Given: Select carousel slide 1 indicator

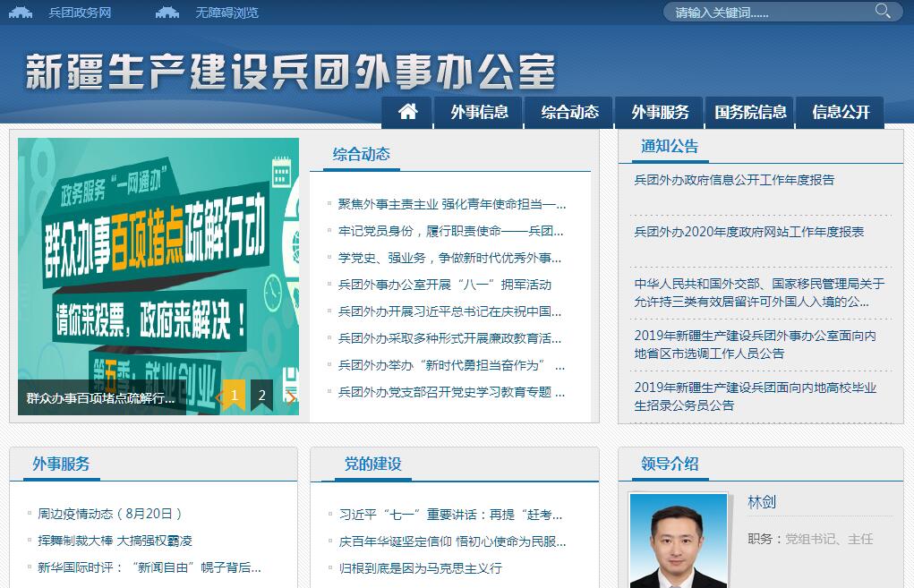Looking at the screenshot, I should [235, 395].
